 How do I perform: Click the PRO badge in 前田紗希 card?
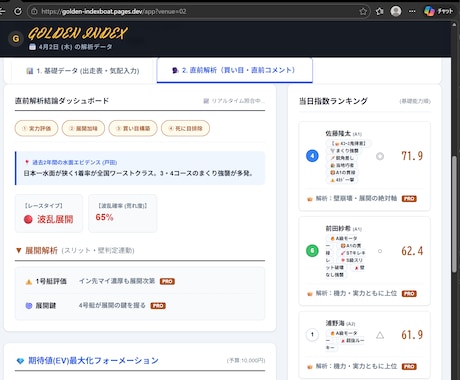point(409,294)
